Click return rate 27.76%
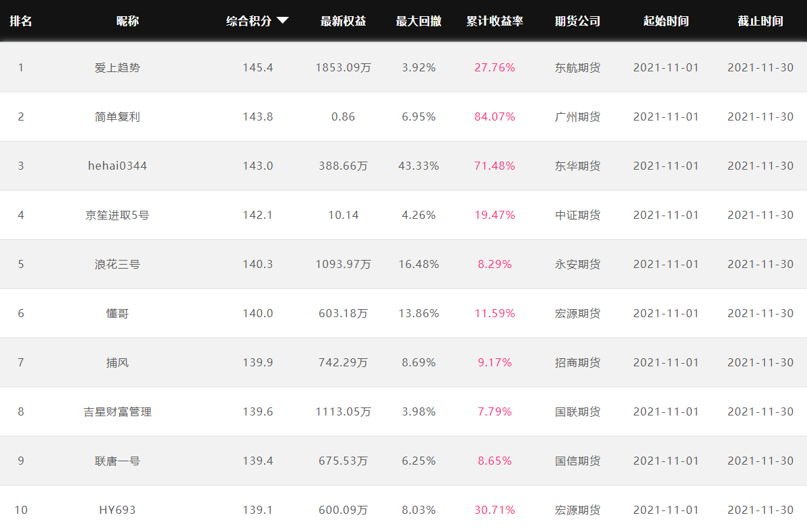 [x=494, y=67]
